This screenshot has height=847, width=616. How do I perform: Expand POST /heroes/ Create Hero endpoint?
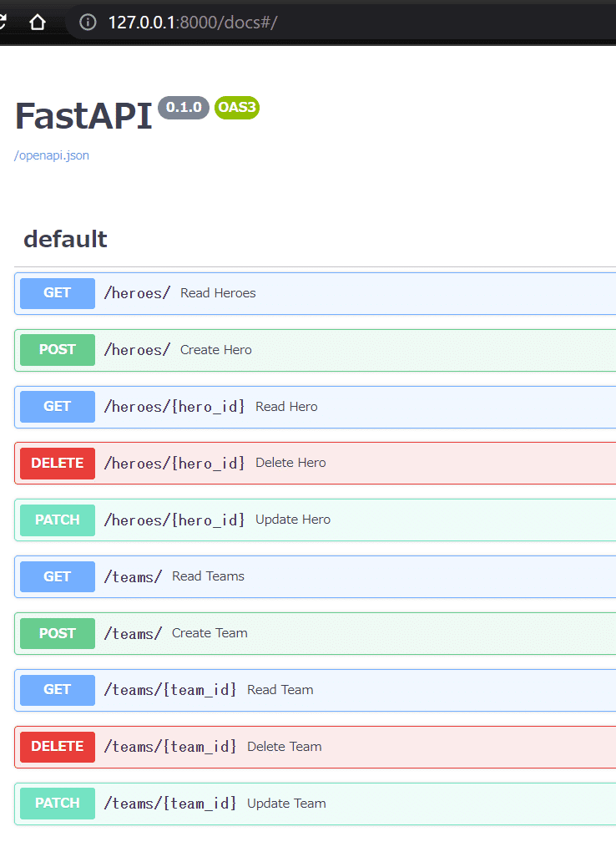click(x=316, y=350)
